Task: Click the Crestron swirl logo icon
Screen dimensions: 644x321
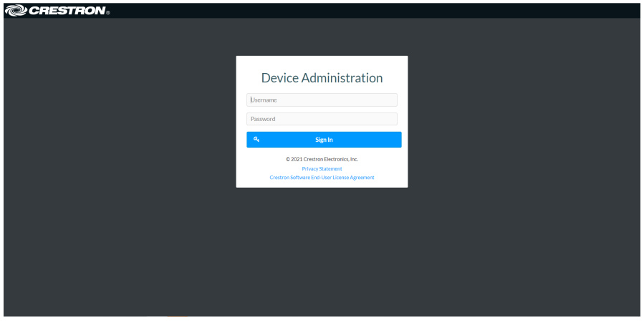Action: (14, 11)
